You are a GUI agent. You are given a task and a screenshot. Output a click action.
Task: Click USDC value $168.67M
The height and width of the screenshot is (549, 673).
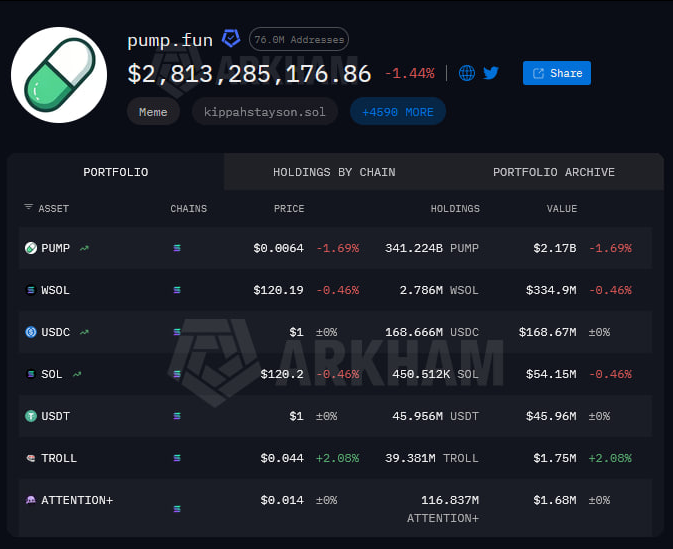pyautogui.click(x=547, y=332)
